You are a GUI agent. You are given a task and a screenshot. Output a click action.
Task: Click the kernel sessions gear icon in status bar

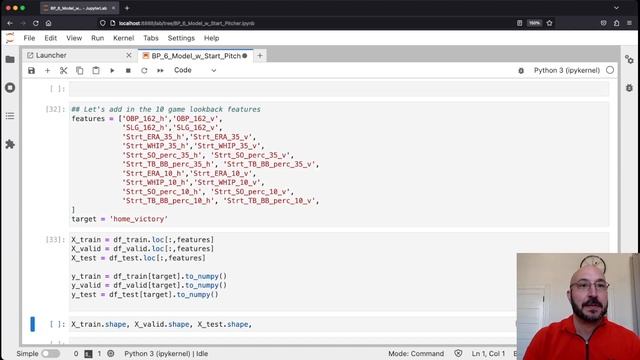[111, 353]
